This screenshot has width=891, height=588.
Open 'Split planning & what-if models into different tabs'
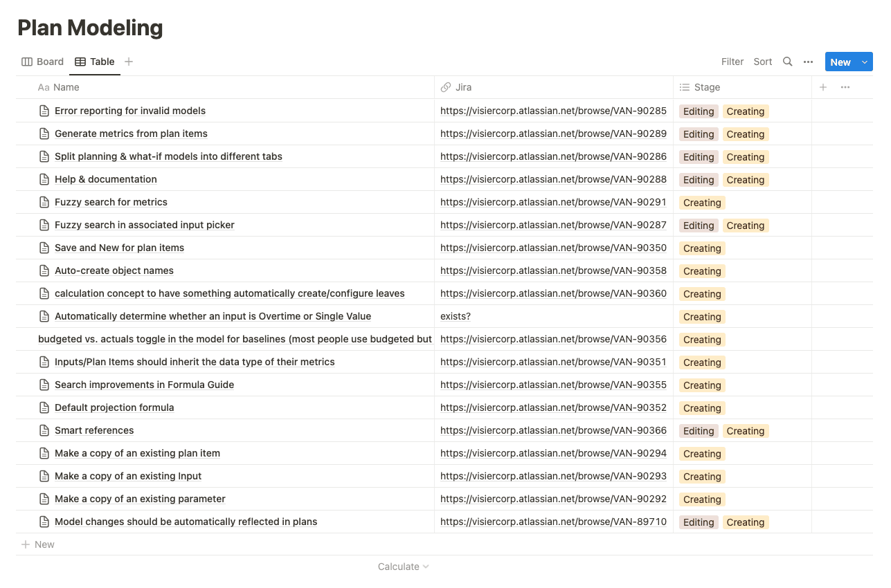coord(168,156)
